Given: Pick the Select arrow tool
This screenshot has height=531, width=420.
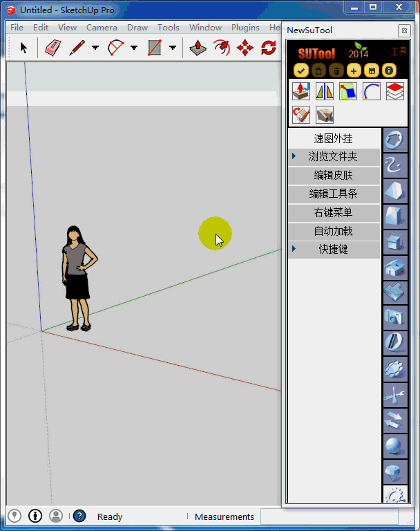Looking at the screenshot, I should click(x=23, y=48).
